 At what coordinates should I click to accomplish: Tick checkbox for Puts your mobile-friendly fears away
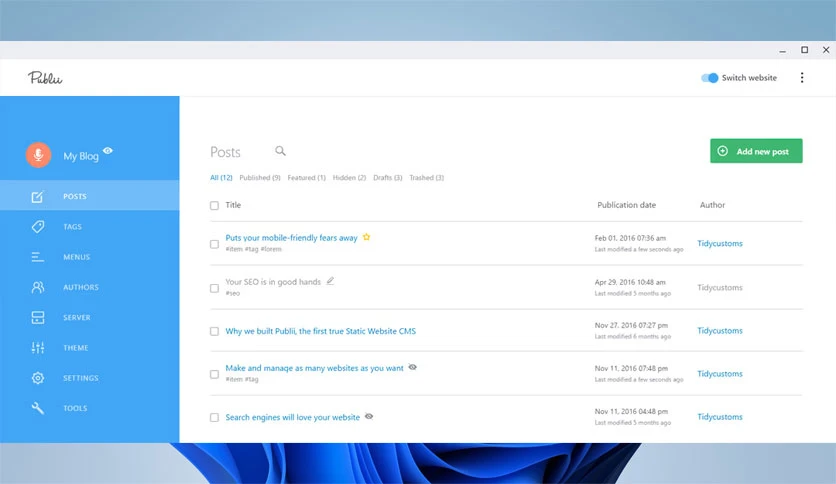[x=214, y=244]
